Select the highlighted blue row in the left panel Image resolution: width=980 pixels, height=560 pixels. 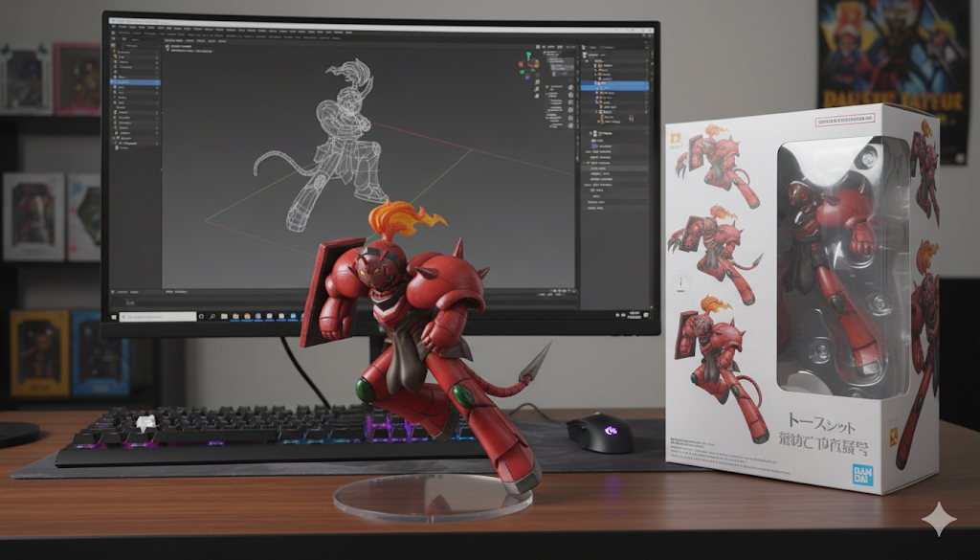tap(136, 82)
